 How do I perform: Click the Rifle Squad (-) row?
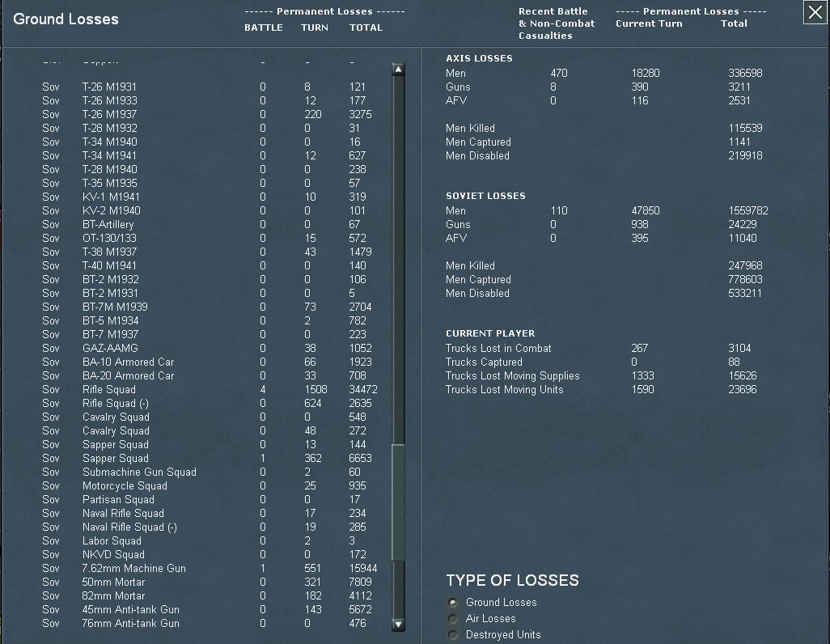click(115, 403)
